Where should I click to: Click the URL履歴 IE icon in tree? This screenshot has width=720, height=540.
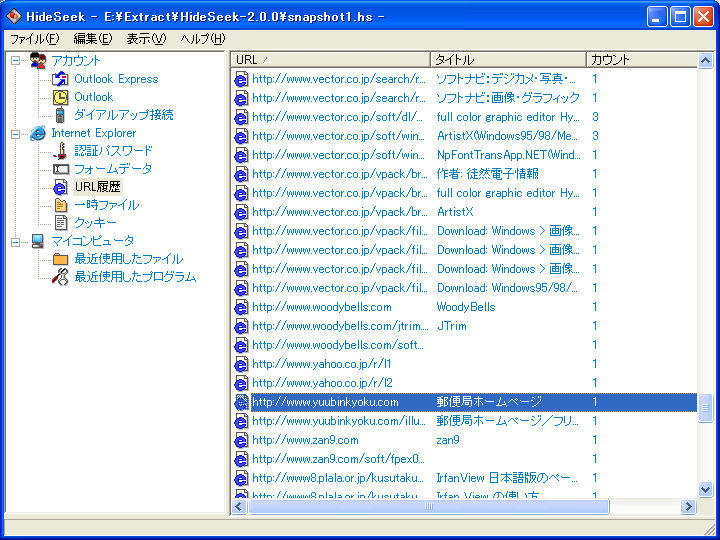pos(60,187)
